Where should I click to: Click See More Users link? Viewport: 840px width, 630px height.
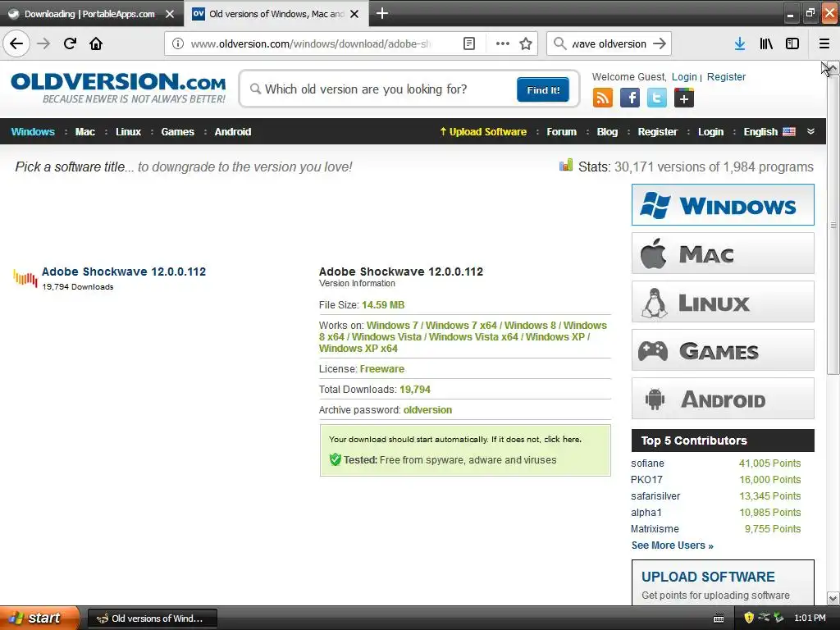point(673,546)
